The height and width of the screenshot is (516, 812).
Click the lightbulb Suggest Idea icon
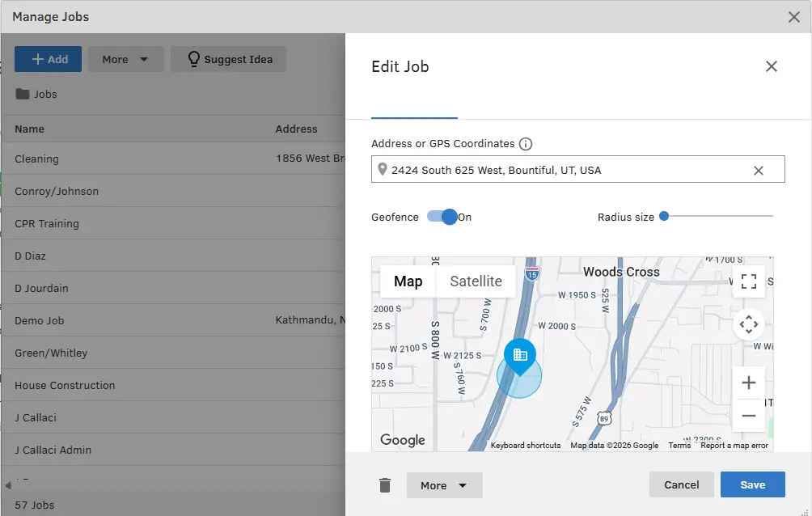pos(193,59)
